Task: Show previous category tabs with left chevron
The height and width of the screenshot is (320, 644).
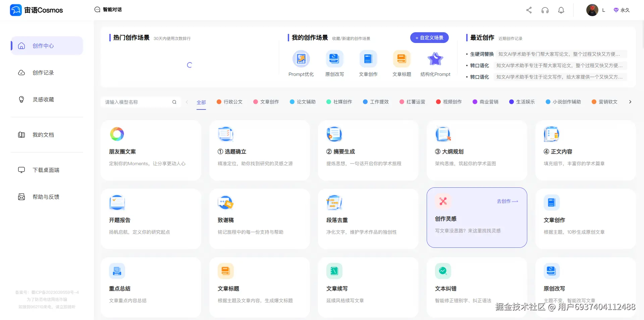Action: tap(187, 102)
